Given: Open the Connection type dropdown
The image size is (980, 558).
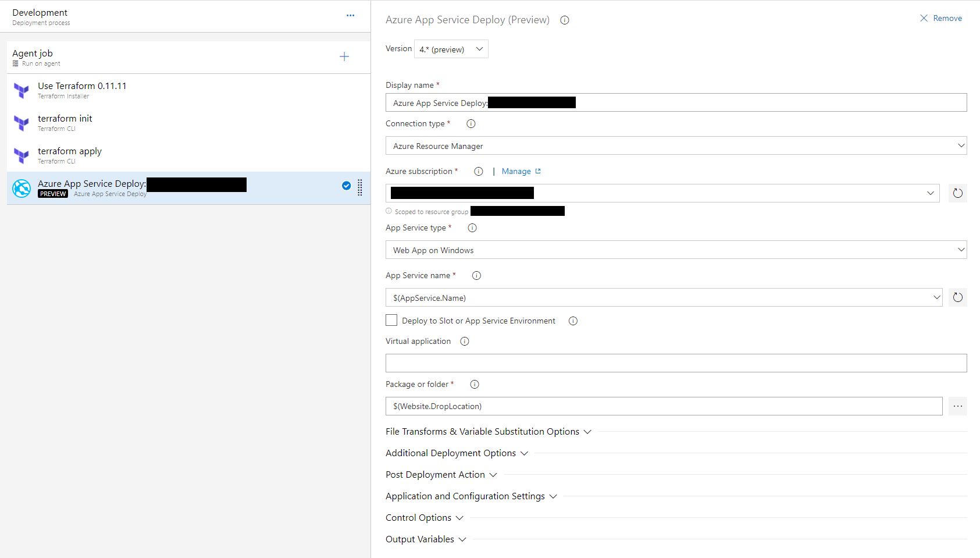Looking at the screenshot, I should click(676, 145).
